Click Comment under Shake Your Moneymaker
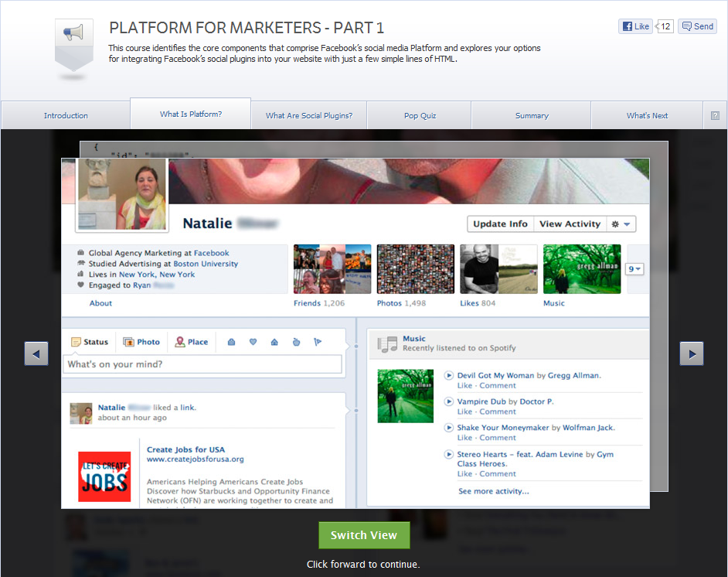The height and width of the screenshot is (577, 728). pos(498,438)
